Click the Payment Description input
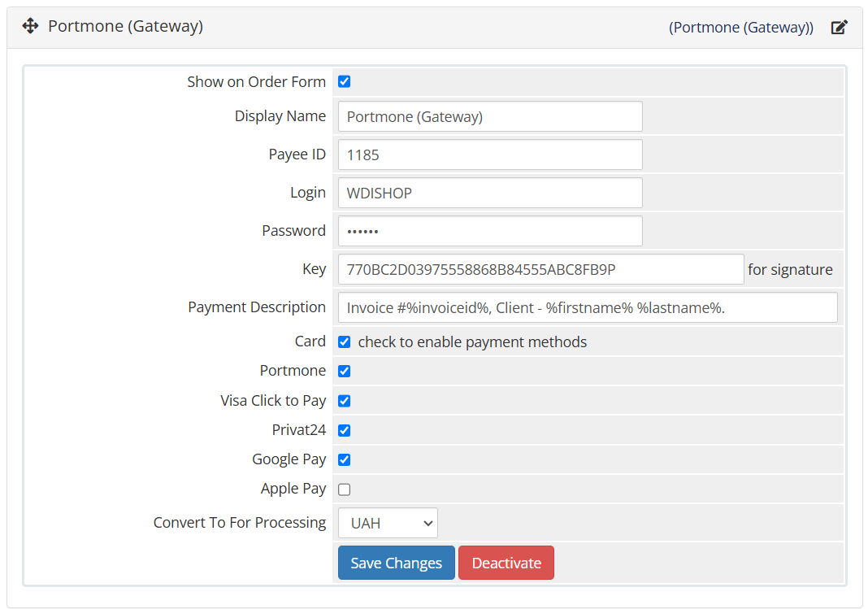Viewport: 868px width, 609px height. tap(588, 307)
